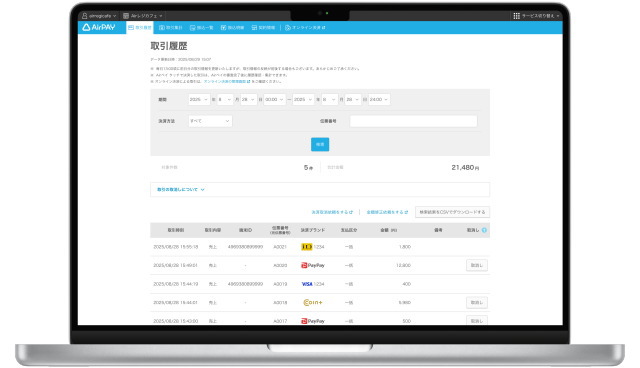Open the end day dropdown

(353, 100)
